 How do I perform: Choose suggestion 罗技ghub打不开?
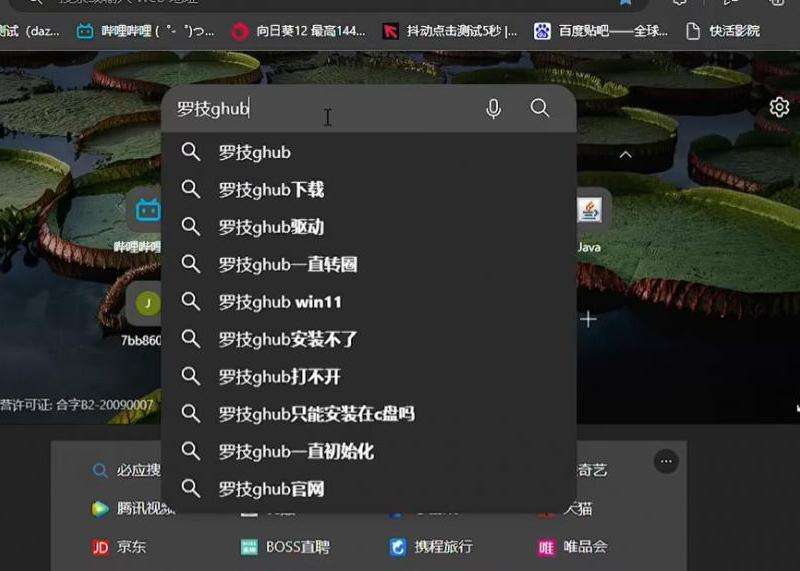point(369,377)
